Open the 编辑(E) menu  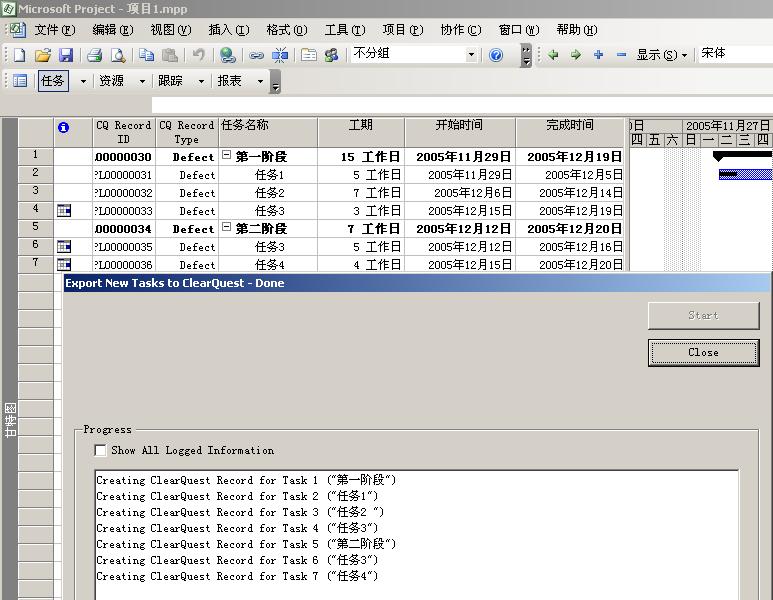click(113, 30)
